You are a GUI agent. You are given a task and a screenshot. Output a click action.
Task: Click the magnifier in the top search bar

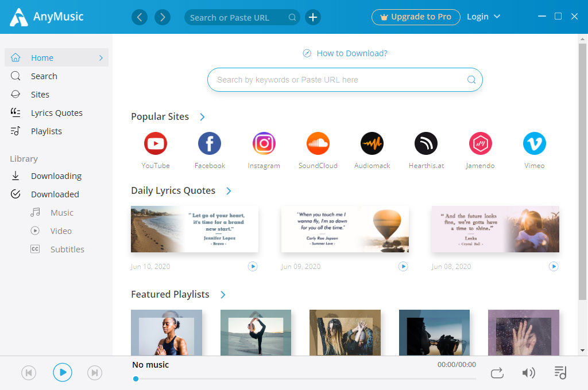pyautogui.click(x=292, y=17)
